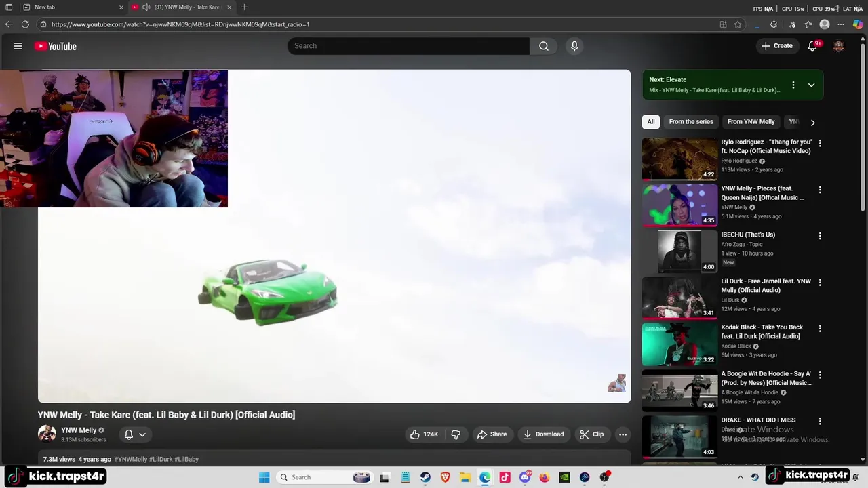Open the browser Extensions puzzle icon
Viewport: 868px width, 488px height.
point(774,24)
